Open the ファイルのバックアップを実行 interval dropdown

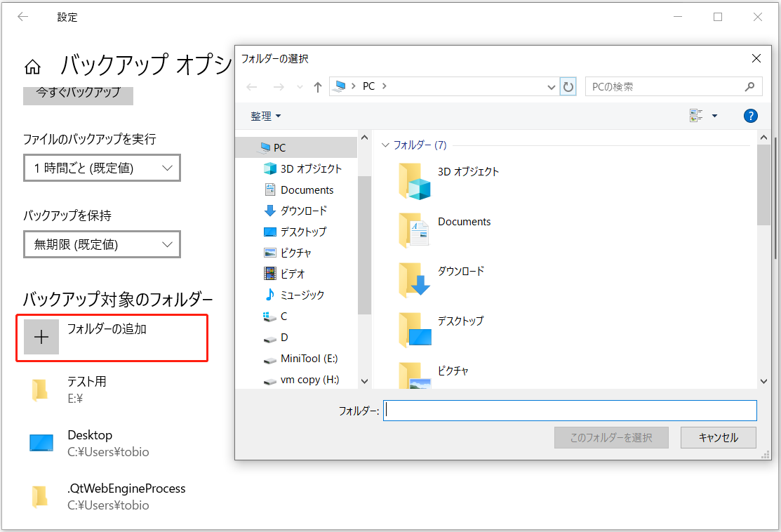click(x=102, y=167)
